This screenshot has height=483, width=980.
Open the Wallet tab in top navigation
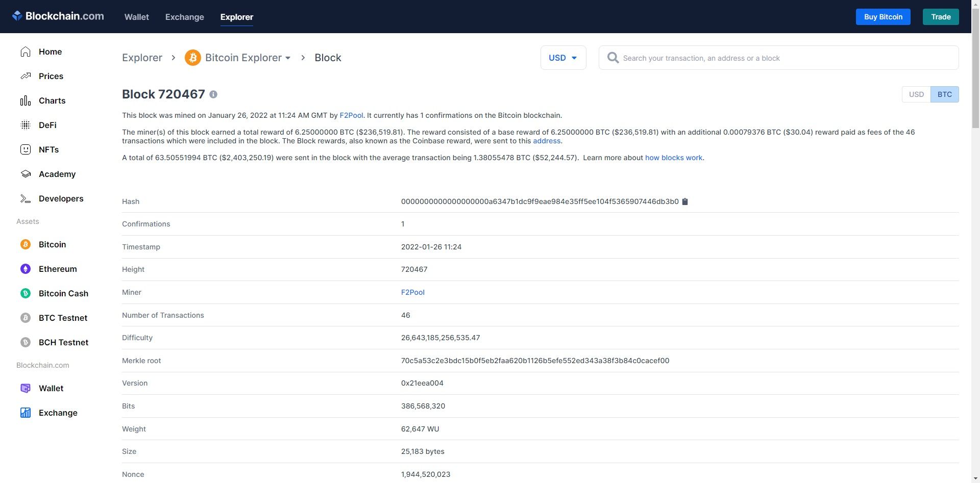click(x=137, y=17)
